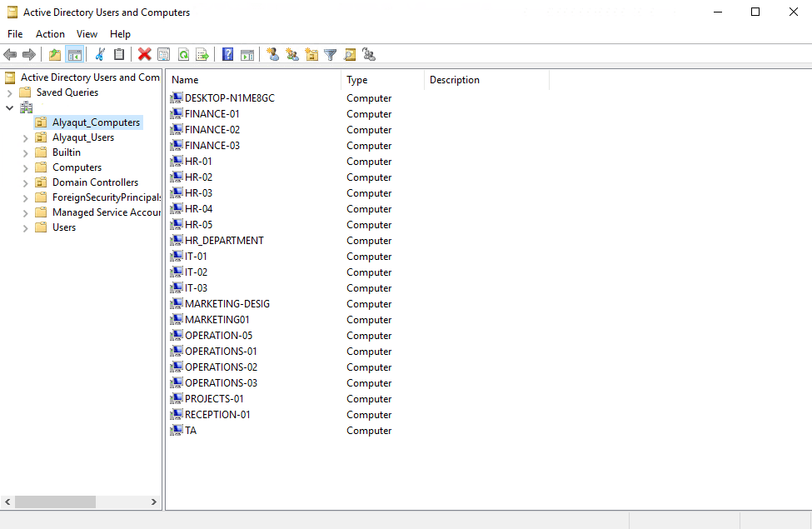Expand the ForeignSecurityPrincipals container
This screenshot has height=529, width=812.
[25, 198]
